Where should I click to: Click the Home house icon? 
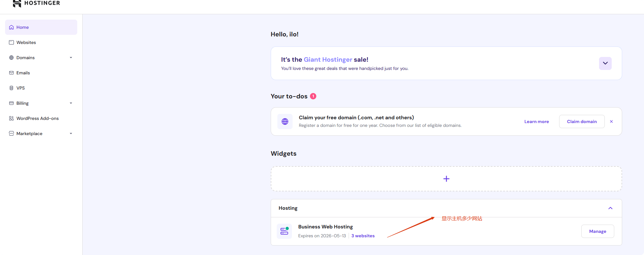pos(11,27)
